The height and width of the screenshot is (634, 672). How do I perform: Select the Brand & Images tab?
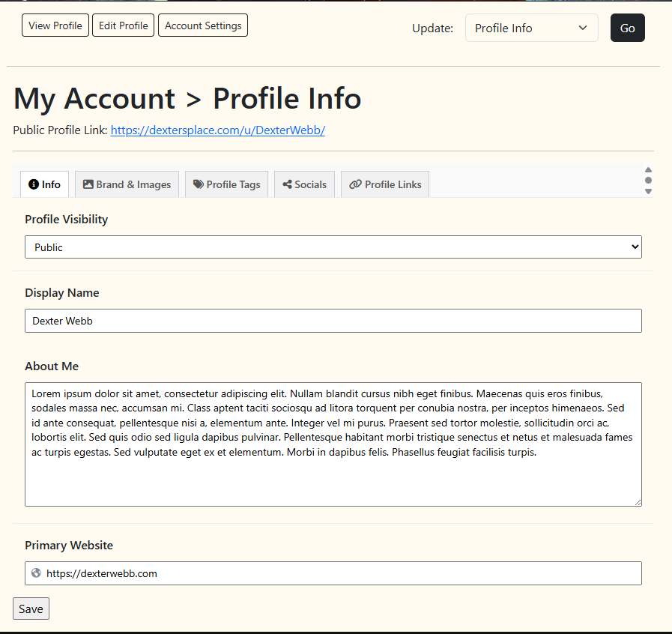tap(127, 184)
